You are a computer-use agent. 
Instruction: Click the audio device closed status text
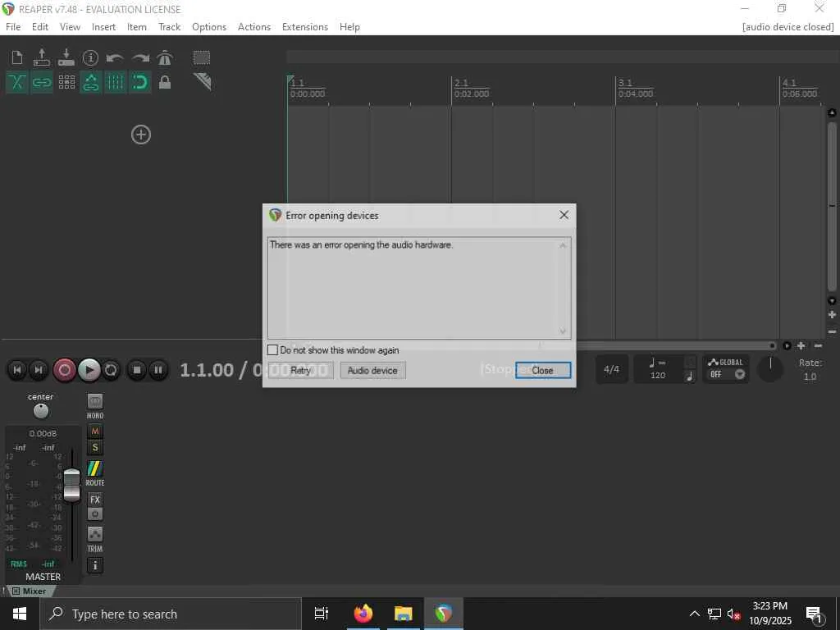pyautogui.click(x=788, y=27)
